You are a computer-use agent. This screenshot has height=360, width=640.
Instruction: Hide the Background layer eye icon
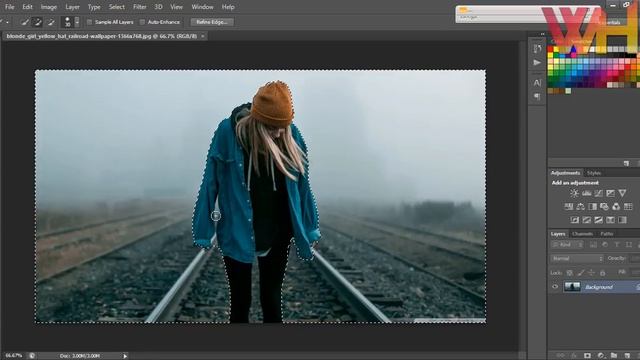(555, 287)
